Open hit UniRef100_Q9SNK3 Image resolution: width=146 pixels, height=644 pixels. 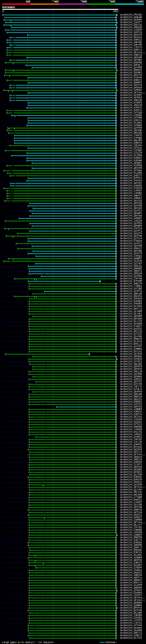(x=131, y=72)
